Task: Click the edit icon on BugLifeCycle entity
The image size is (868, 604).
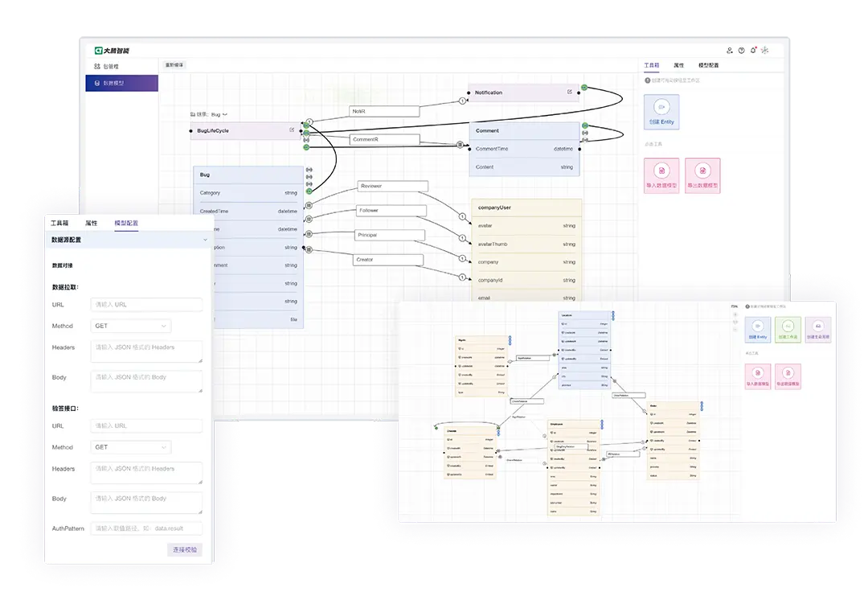Action: point(292,130)
